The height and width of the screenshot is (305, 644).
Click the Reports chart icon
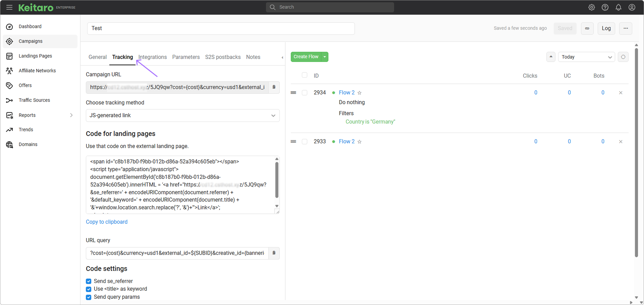pyautogui.click(x=9, y=115)
